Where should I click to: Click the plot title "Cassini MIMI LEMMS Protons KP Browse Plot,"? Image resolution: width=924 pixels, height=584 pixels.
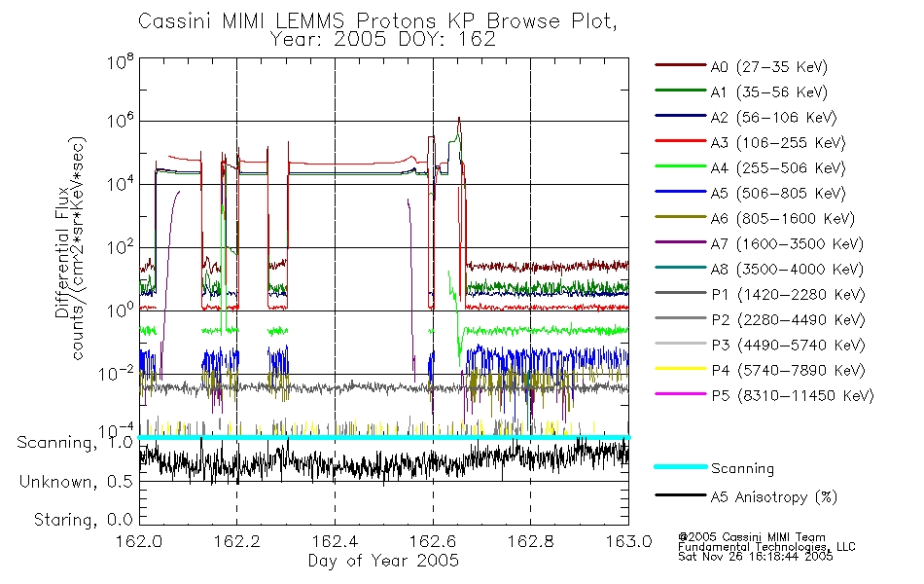click(x=377, y=21)
